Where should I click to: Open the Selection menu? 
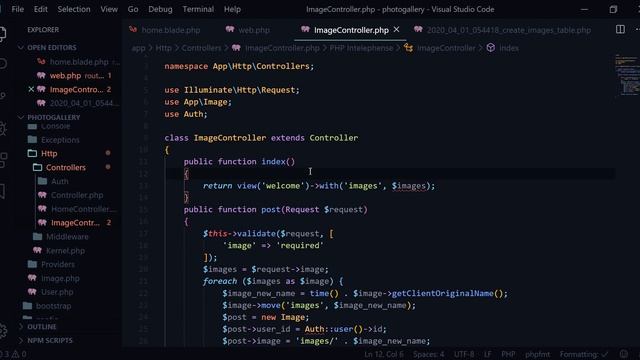[x=74, y=9]
